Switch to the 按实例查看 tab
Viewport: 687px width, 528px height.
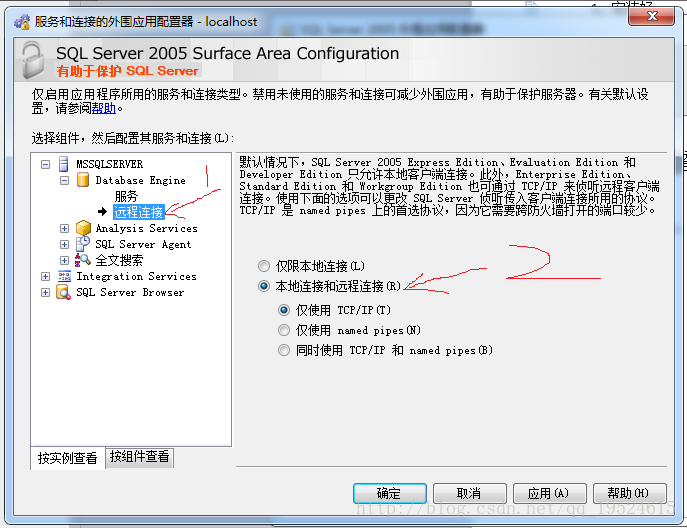(x=67, y=458)
